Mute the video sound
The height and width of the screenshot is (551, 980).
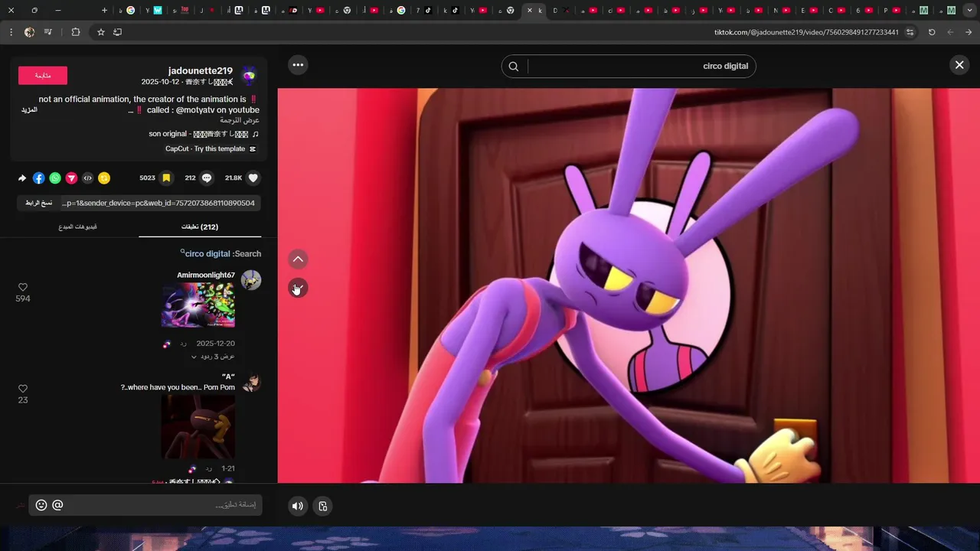(x=298, y=506)
